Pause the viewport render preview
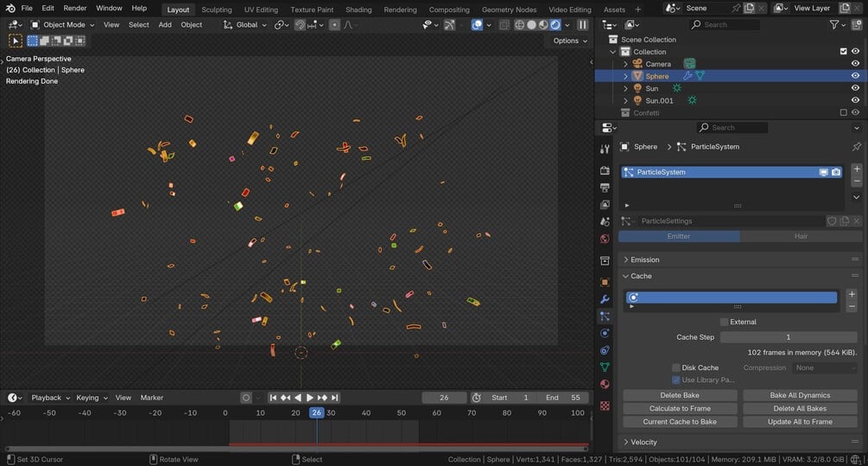Image resolution: width=868 pixels, height=466 pixels. click(583, 25)
